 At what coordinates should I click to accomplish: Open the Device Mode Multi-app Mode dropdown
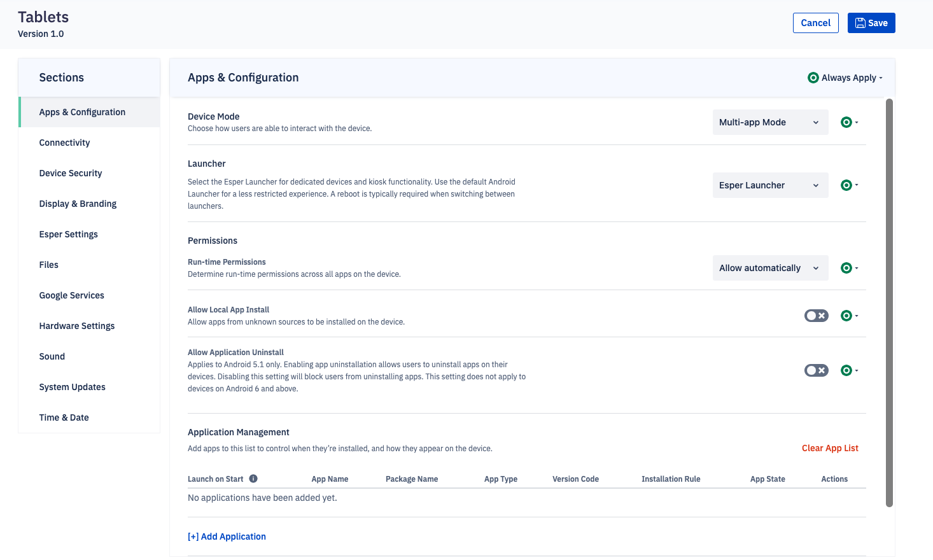point(770,122)
